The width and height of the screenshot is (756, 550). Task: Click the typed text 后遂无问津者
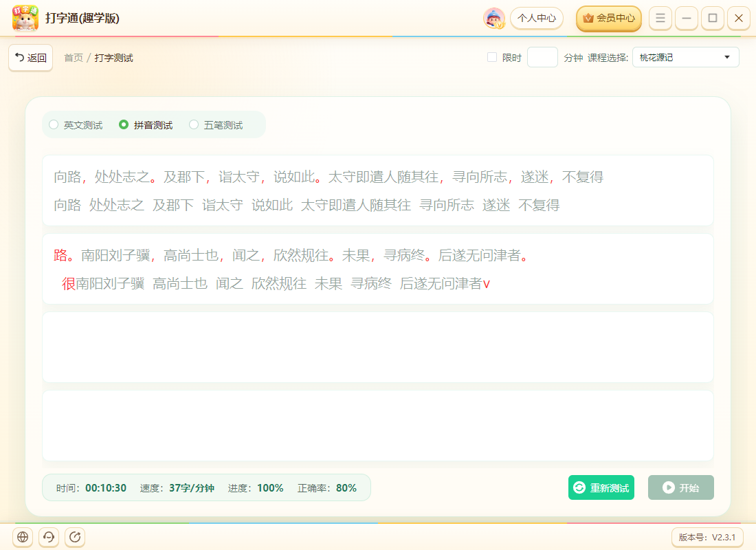pyautogui.click(x=441, y=284)
